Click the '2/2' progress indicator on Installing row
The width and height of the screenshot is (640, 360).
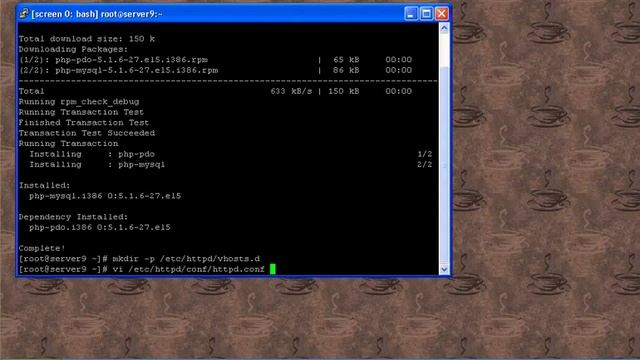click(x=424, y=164)
